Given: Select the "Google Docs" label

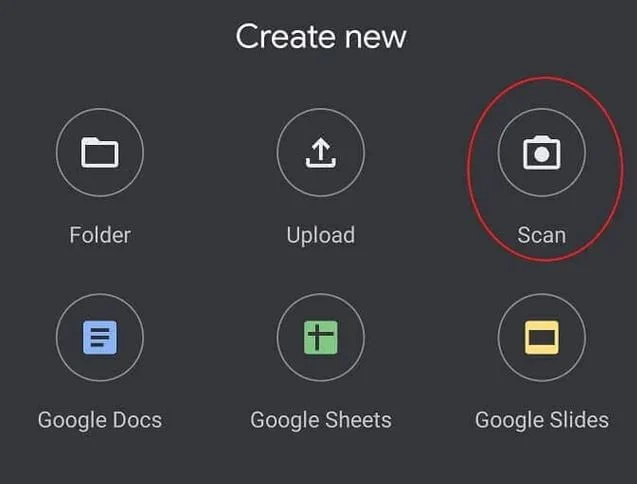Looking at the screenshot, I should [100, 421].
